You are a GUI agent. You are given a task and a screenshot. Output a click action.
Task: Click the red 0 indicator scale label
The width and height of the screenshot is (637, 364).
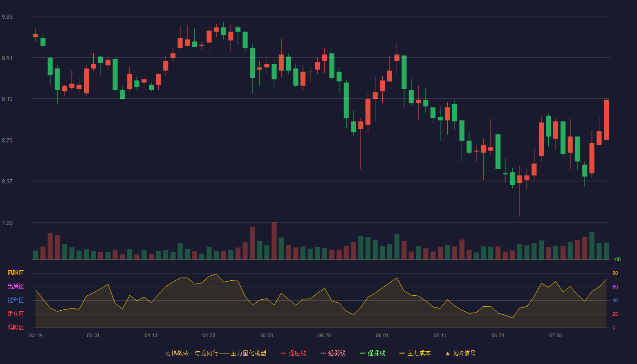click(614, 328)
